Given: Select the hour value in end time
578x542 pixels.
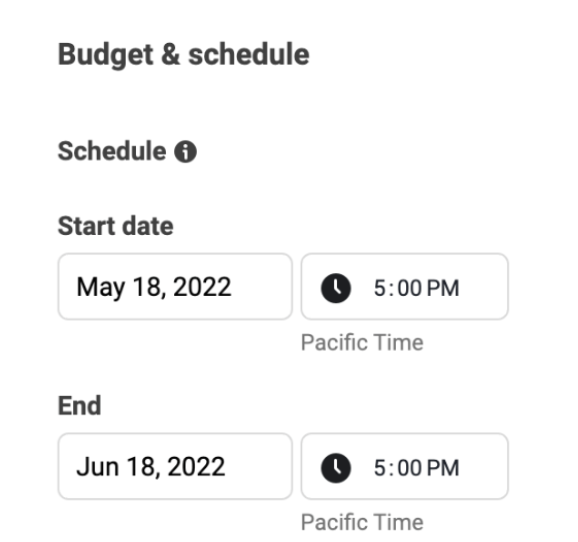Looking at the screenshot, I should coord(380,468).
